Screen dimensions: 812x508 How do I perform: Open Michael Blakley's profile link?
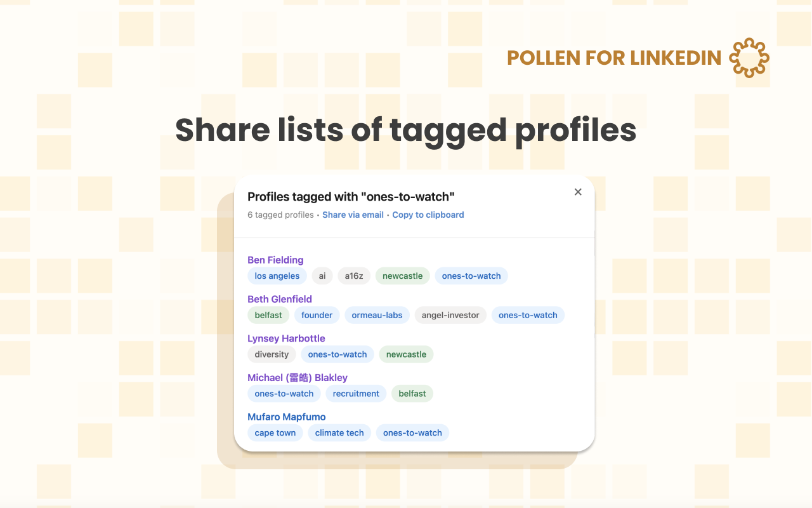[298, 378]
